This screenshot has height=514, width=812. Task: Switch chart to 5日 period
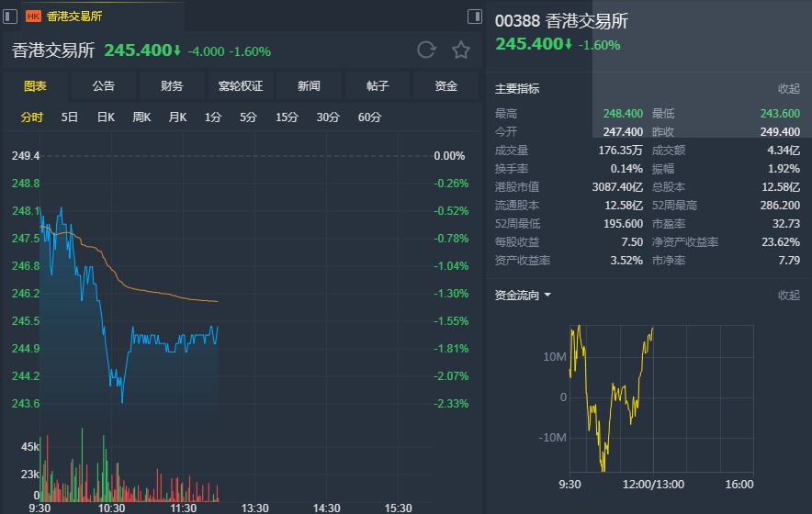coord(70,117)
